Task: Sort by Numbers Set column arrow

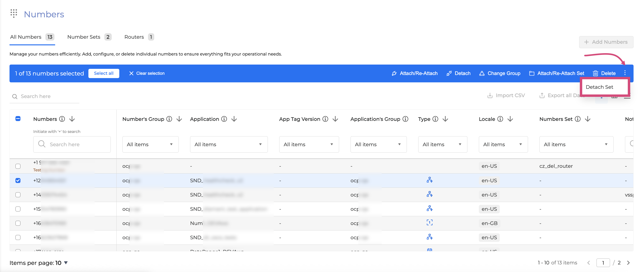Action: (x=588, y=119)
